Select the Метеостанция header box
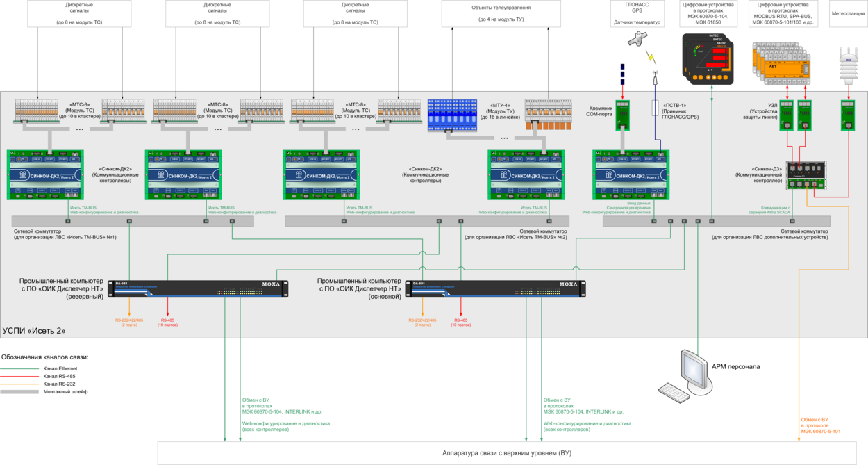This screenshot has height=465, width=868. (x=847, y=14)
